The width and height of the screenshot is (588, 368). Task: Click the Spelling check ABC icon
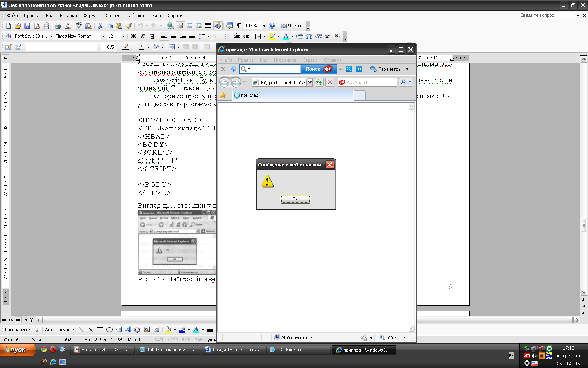click(79, 26)
